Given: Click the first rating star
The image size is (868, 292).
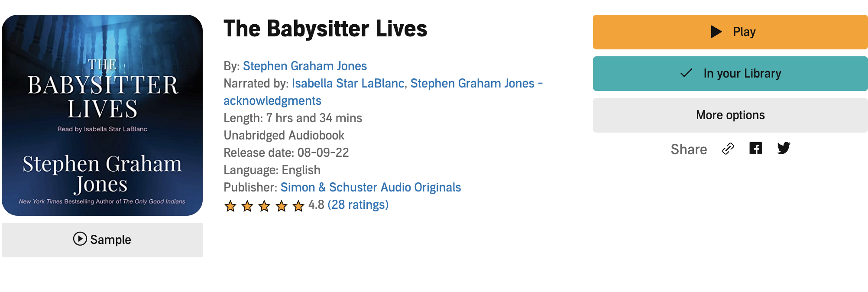Looking at the screenshot, I should (x=230, y=206).
